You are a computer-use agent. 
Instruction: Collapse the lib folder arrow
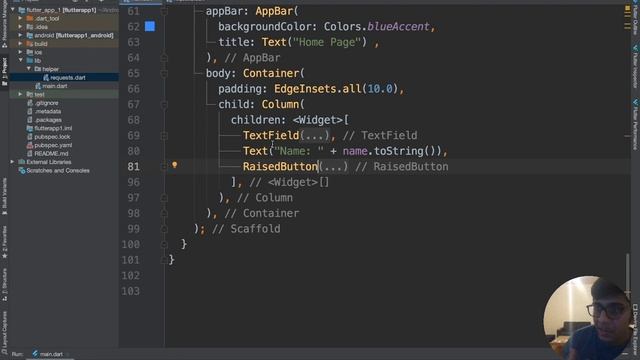click(x=20, y=60)
